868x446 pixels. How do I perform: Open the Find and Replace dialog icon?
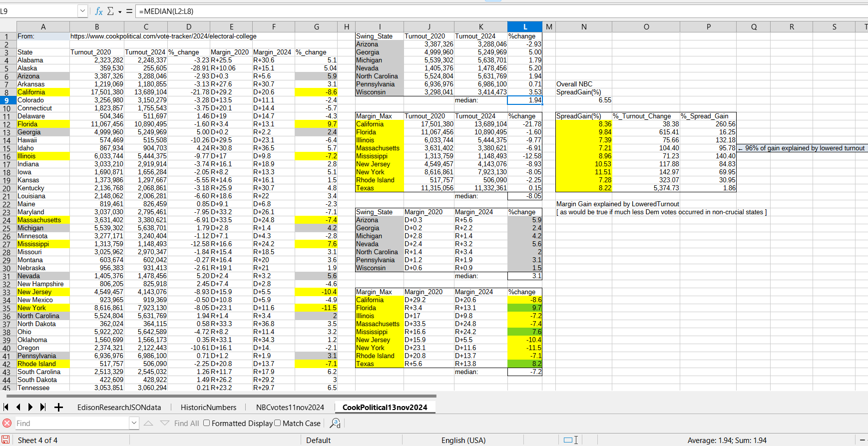pos(335,423)
